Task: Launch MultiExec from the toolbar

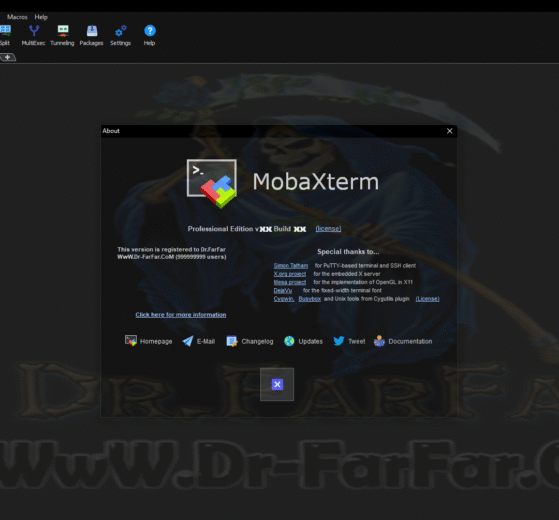Action: click(x=34, y=35)
